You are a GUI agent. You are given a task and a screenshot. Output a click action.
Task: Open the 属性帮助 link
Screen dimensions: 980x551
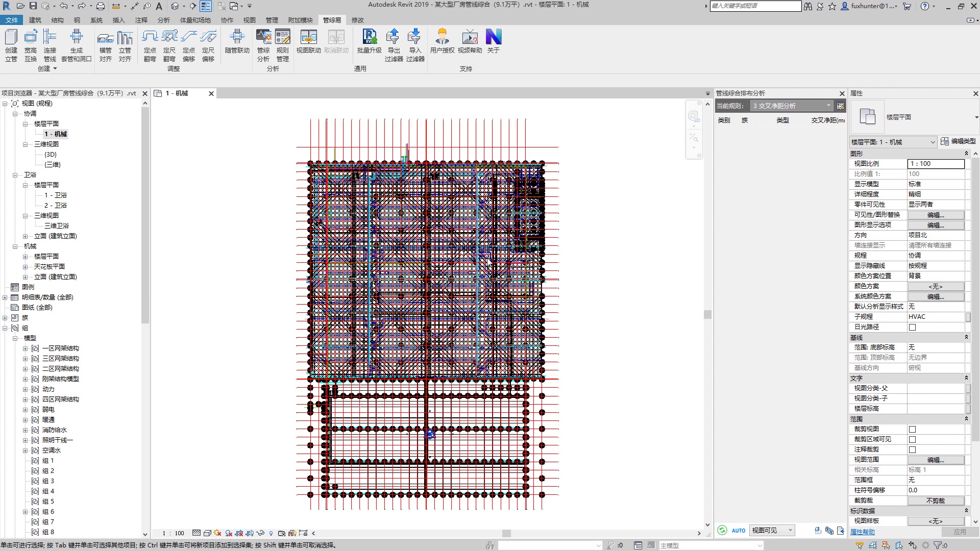[x=862, y=532]
